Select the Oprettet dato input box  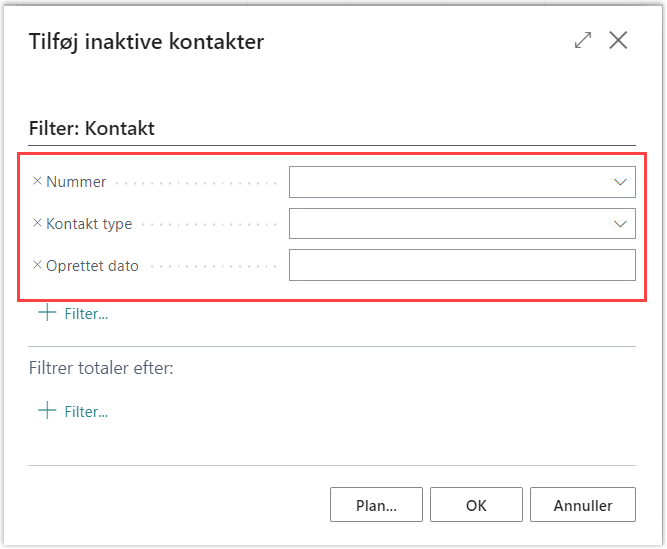pyautogui.click(x=462, y=265)
